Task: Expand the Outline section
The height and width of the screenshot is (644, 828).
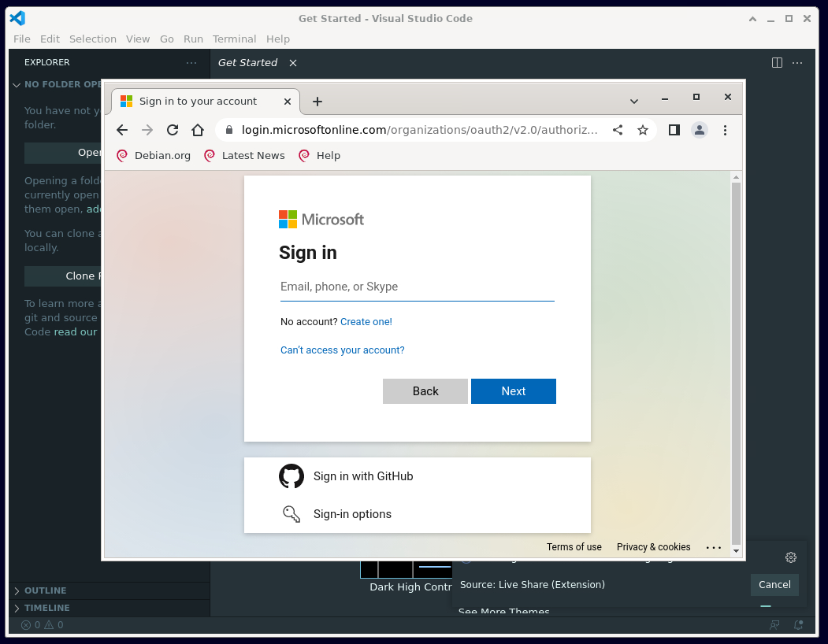Action: pyautogui.click(x=46, y=590)
